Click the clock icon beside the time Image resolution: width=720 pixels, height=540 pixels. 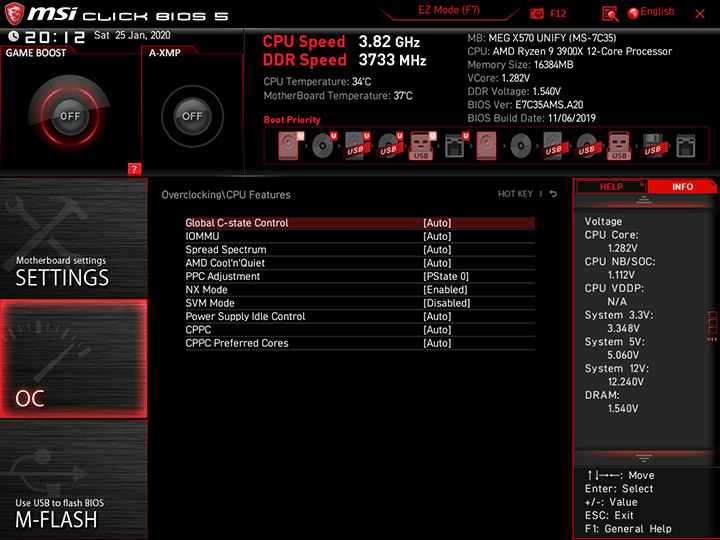click(14, 36)
